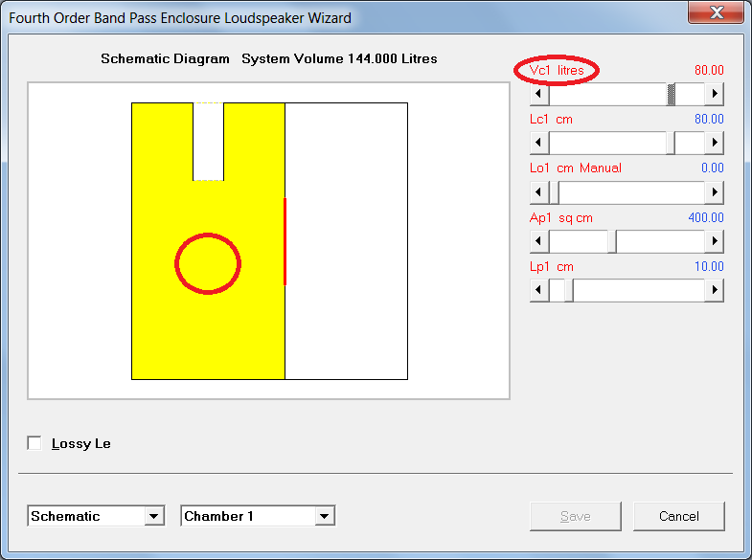
Task: Decrease Lo1 cm Manual with left arrow
Action: 539,192
